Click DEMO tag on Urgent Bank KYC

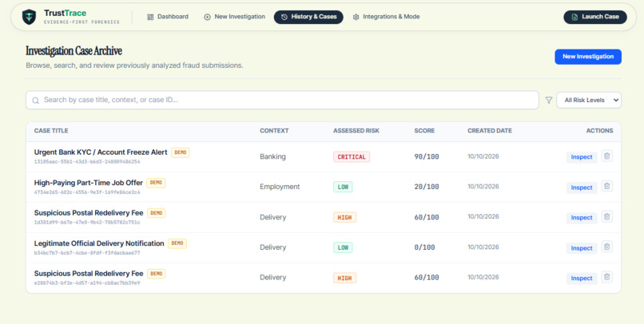(181, 152)
